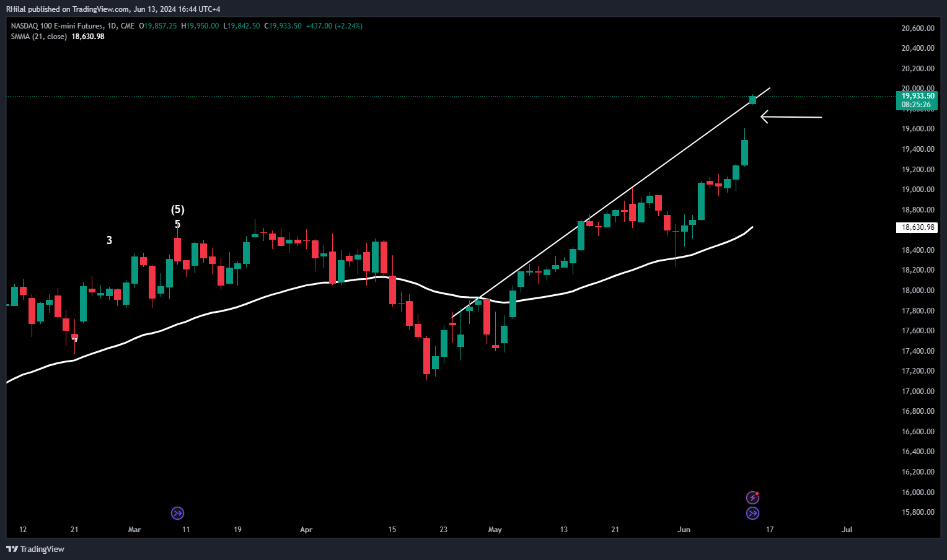Viewport: 947px width, 560px height.
Task: Click the 17,800.00 price axis label
Action: (x=918, y=311)
